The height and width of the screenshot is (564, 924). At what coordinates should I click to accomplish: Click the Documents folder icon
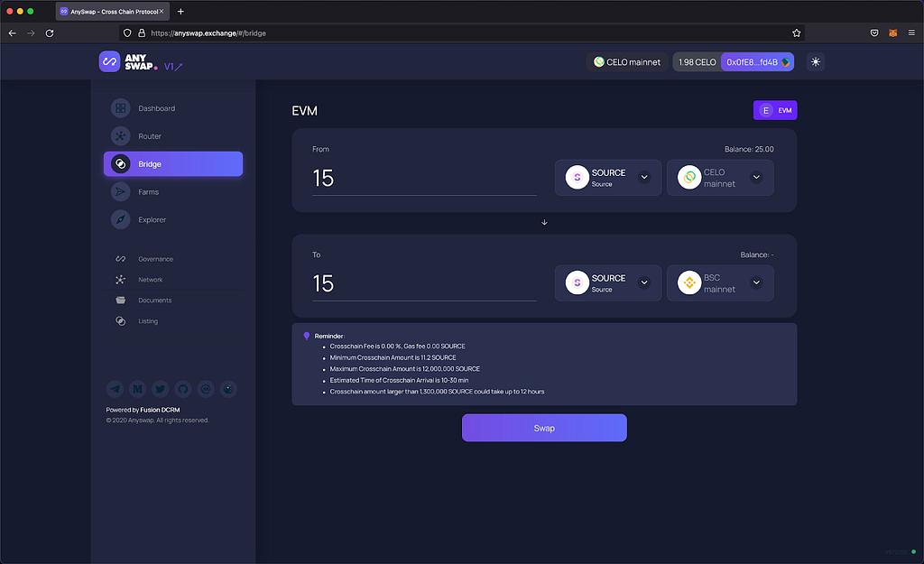[x=120, y=300]
